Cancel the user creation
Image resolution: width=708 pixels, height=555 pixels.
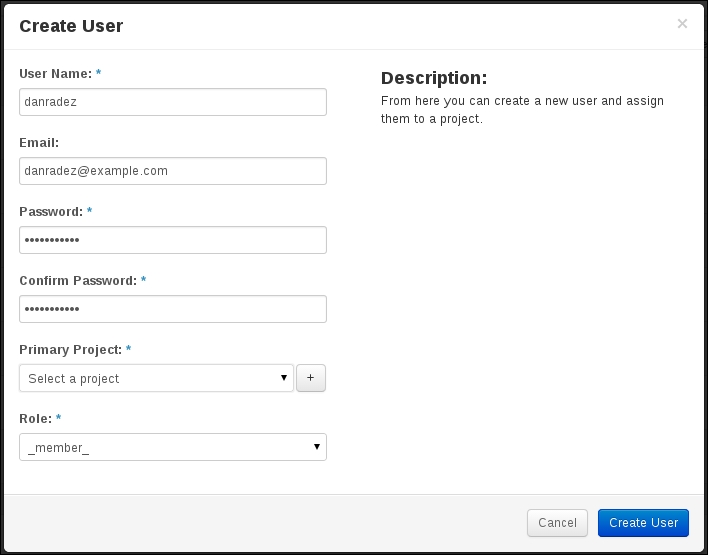pos(557,523)
